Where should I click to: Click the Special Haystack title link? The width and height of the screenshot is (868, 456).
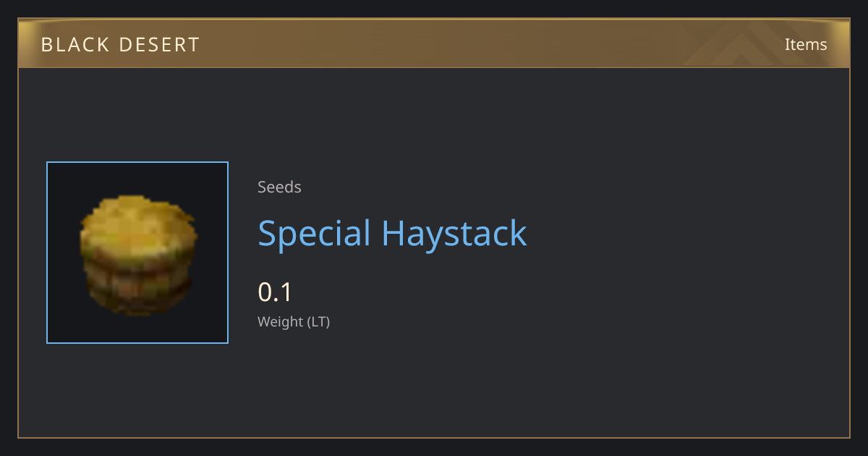(x=392, y=233)
